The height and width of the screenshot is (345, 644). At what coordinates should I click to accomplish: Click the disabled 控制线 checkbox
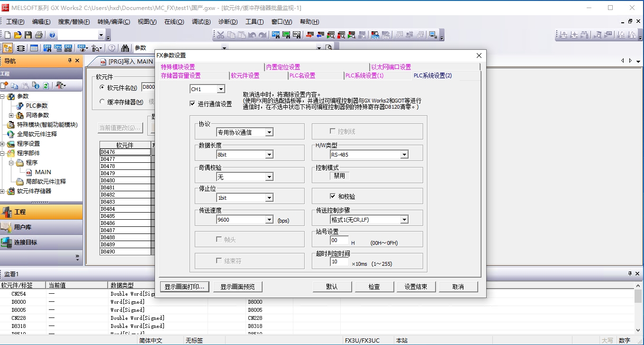[x=333, y=131]
